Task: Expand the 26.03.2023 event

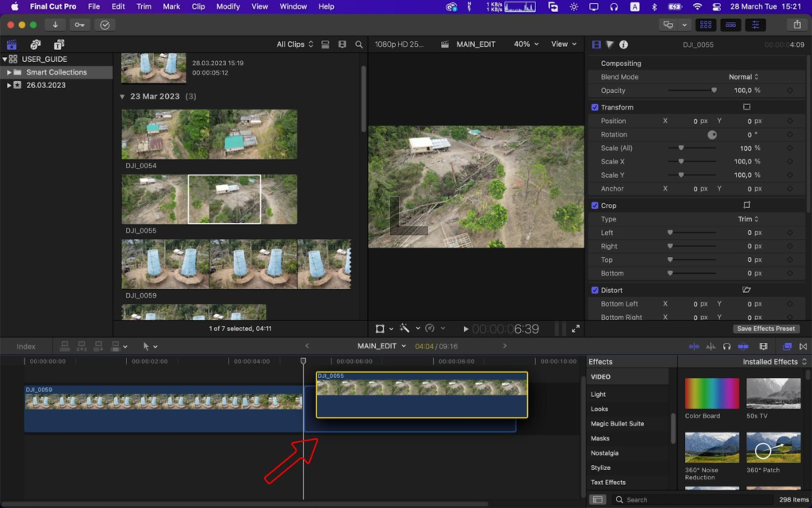Action: (9, 85)
